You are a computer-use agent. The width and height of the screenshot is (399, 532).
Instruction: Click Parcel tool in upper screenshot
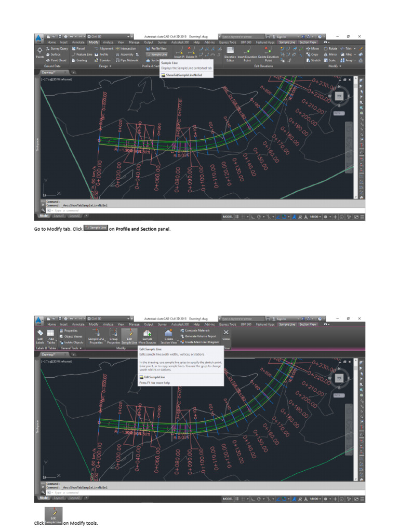pos(78,49)
